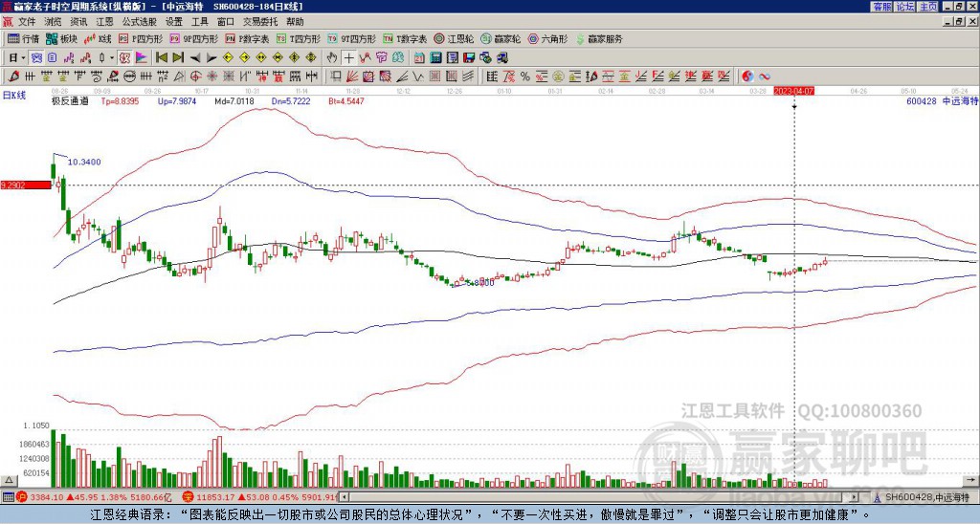Click the infinity loop icon
This screenshot has height=524, width=980.
[764, 76]
